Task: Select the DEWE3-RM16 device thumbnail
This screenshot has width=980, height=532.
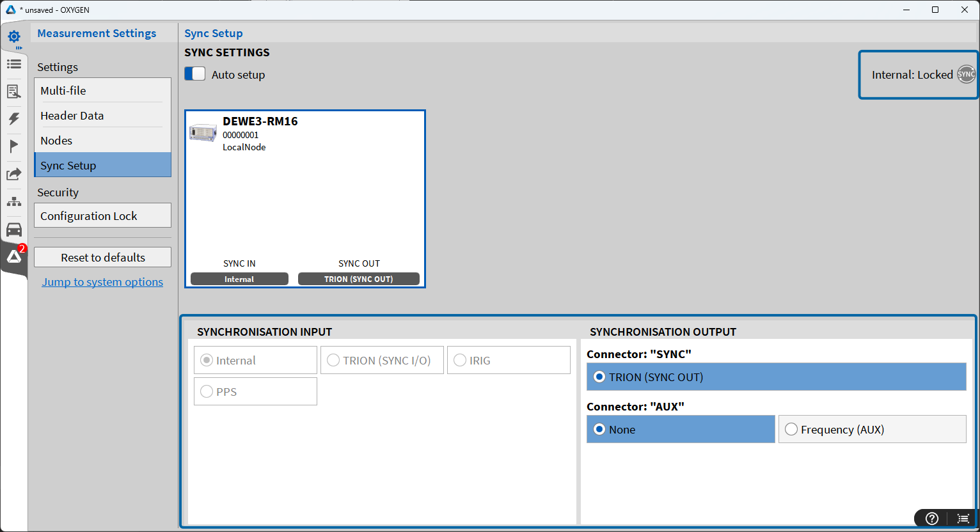Action: 203,133
